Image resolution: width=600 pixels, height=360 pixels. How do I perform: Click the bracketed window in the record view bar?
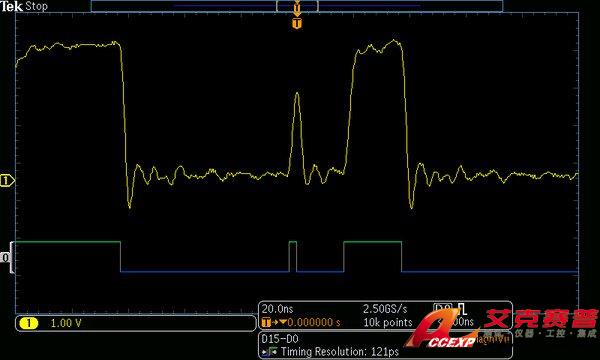coord(297,6)
